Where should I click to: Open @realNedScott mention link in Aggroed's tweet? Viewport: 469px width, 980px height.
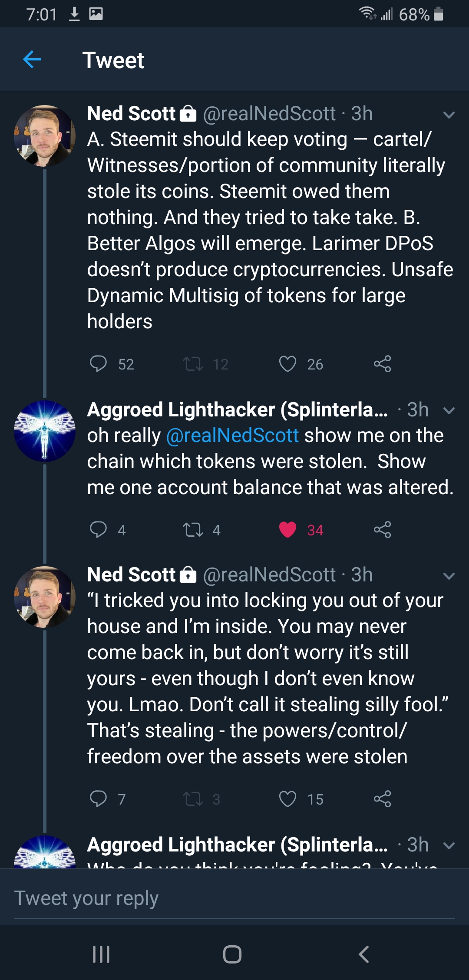pos(233,436)
